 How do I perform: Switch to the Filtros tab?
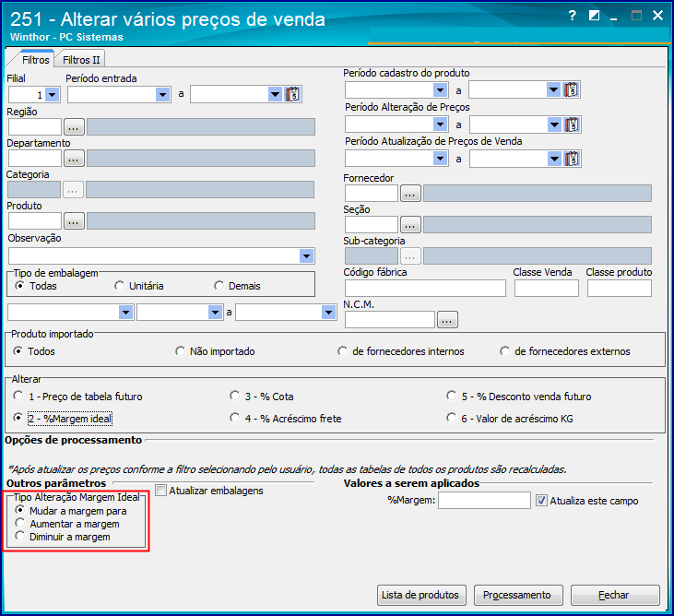coord(35,60)
